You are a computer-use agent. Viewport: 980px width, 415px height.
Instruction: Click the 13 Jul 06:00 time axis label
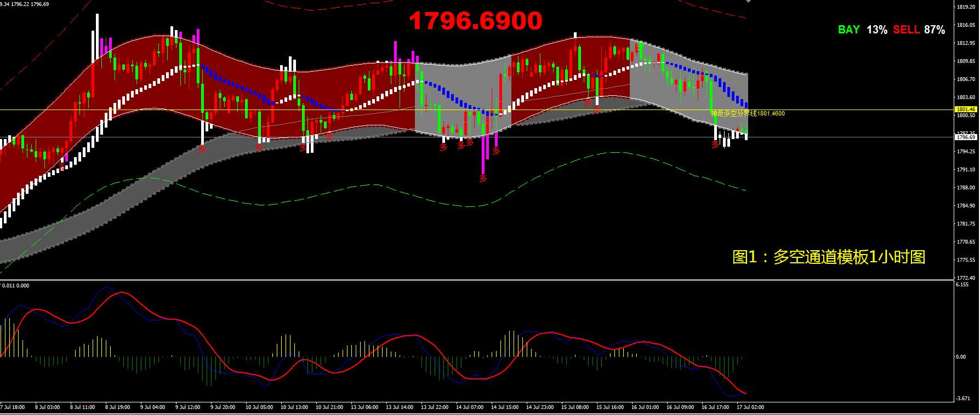[364, 407]
